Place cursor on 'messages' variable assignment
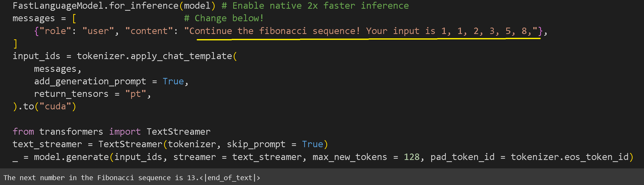Viewport: 644px width, 185px height. click(33, 18)
